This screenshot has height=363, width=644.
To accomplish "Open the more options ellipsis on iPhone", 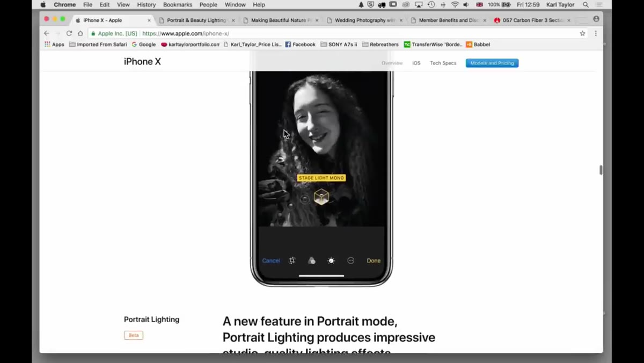I will (x=351, y=260).
